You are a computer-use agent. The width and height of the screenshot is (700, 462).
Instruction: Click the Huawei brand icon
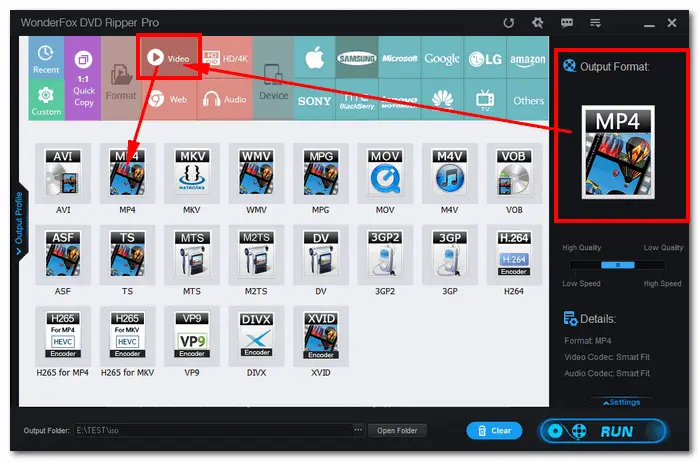tap(442, 99)
